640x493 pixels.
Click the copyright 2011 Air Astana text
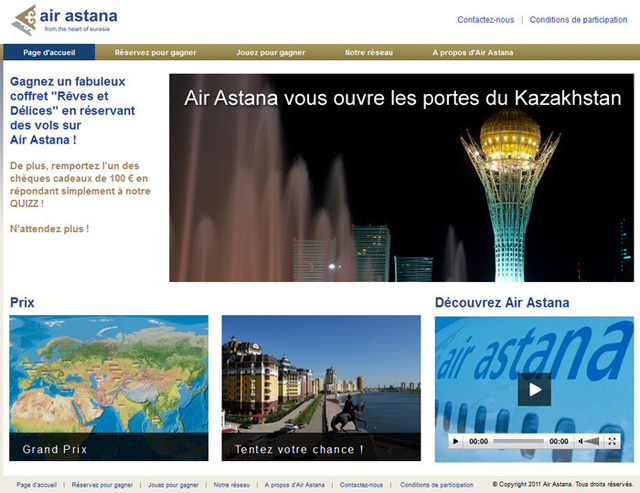[x=562, y=484]
